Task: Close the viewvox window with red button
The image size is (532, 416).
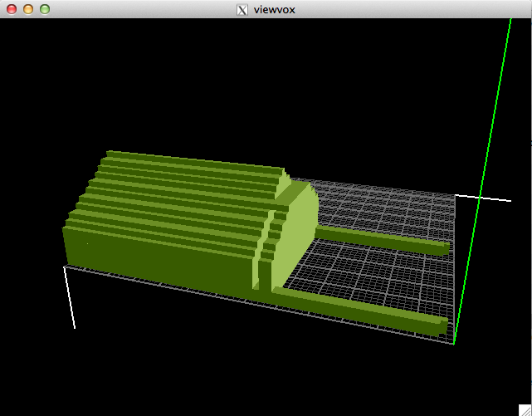Action: [12, 9]
